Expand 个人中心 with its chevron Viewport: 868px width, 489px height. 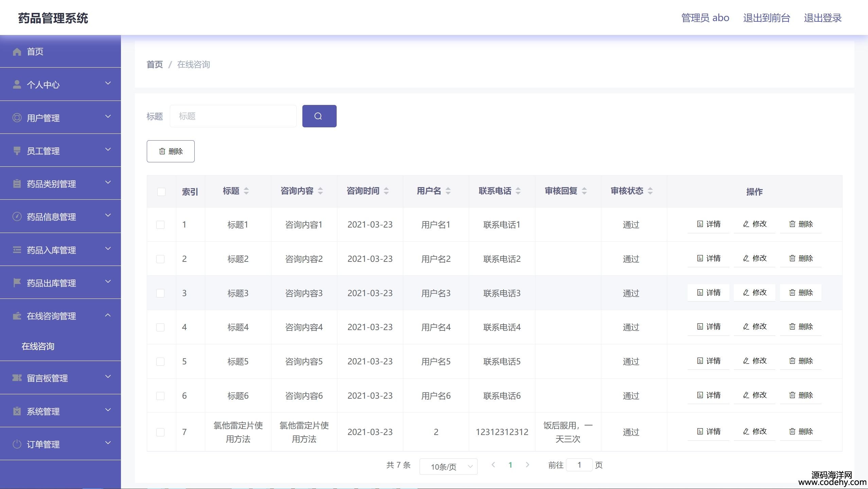click(x=108, y=84)
